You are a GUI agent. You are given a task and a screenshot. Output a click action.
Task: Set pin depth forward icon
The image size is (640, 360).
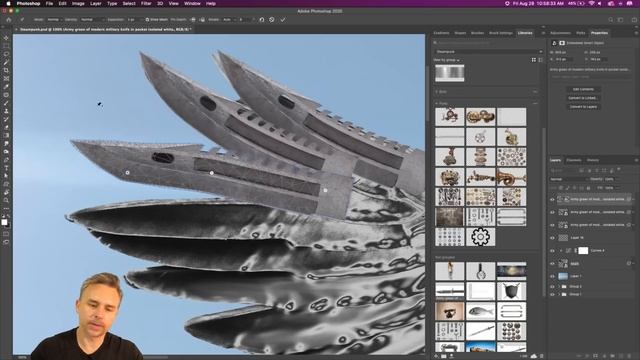pyautogui.click(x=193, y=20)
